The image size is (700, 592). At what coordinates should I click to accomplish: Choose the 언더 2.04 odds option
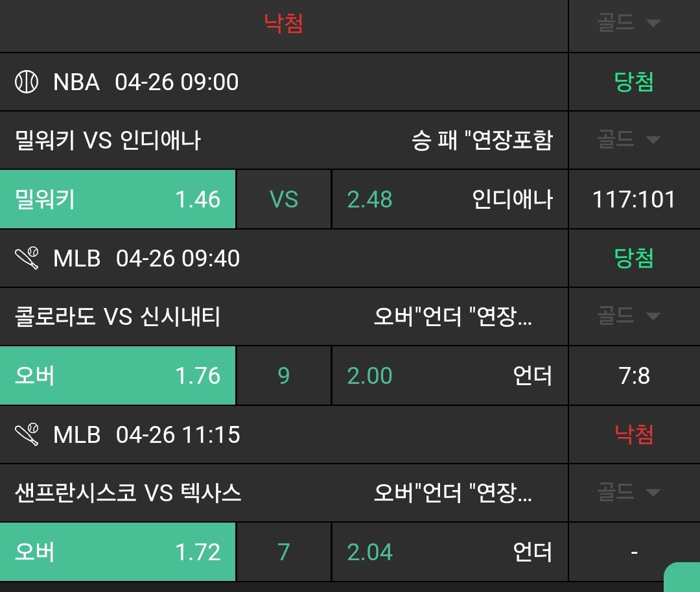tap(450, 552)
